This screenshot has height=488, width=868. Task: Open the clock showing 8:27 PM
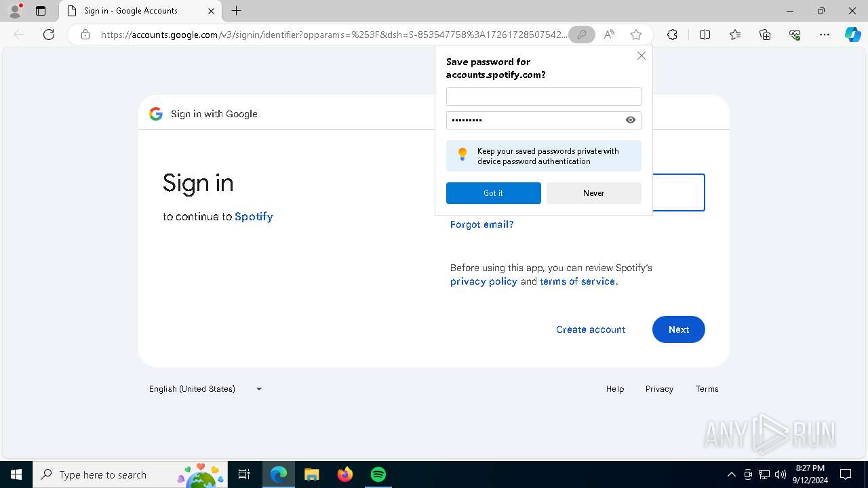[810, 474]
